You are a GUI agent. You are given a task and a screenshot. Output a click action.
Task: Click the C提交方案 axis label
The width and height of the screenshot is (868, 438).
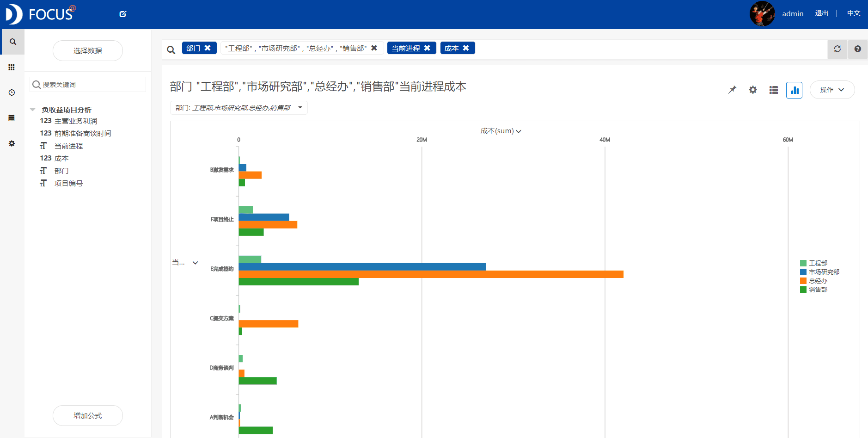222,318
